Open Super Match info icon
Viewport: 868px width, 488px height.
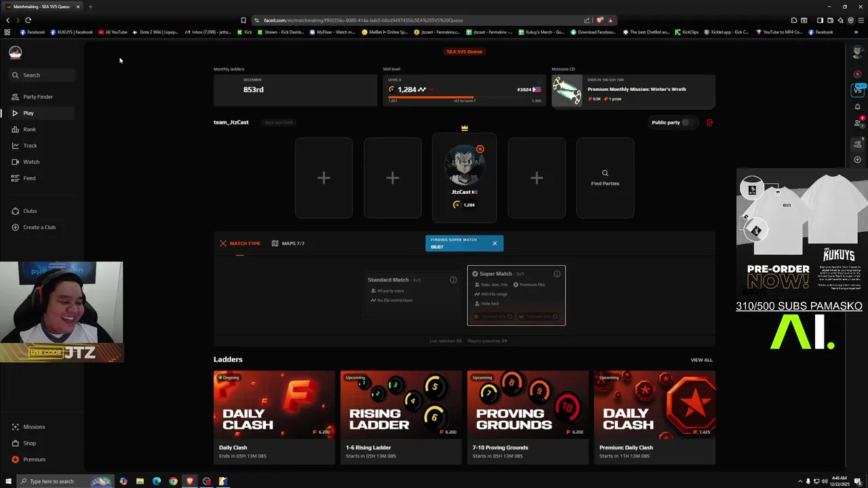click(557, 274)
